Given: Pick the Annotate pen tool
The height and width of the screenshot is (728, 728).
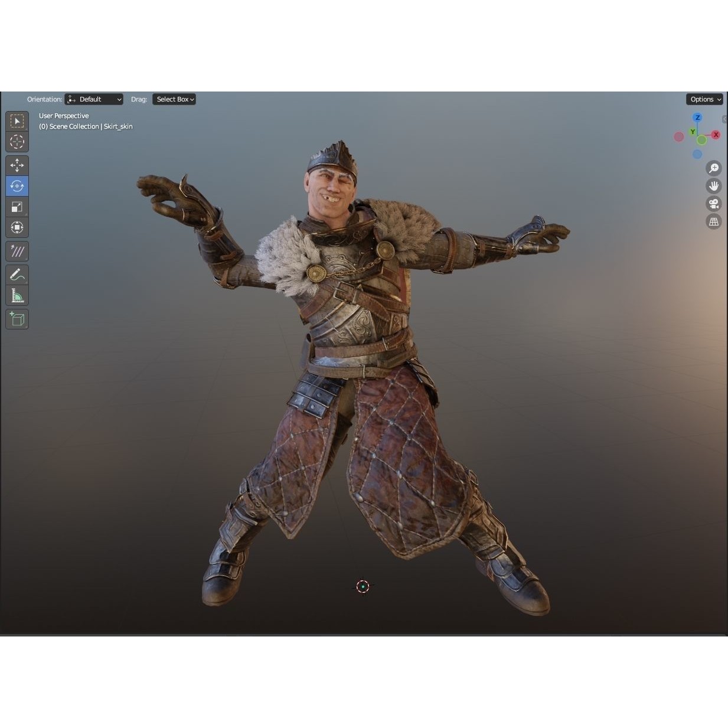Looking at the screenshot, I should (x=17, y=274).
